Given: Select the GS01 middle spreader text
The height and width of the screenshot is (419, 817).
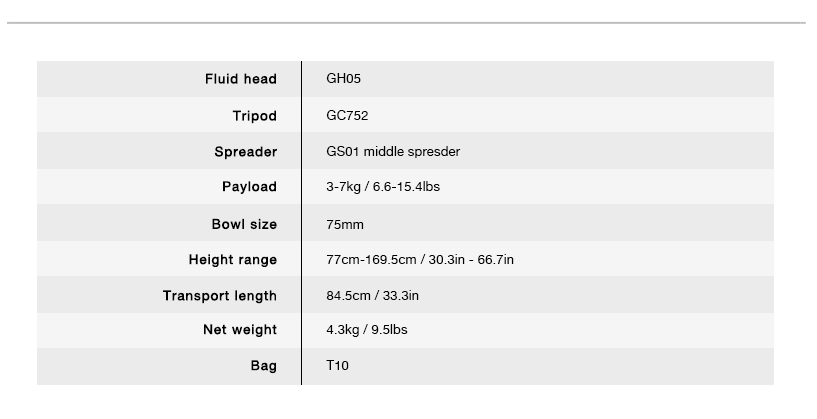Looking at the screenshot, I should click(393, 152).
